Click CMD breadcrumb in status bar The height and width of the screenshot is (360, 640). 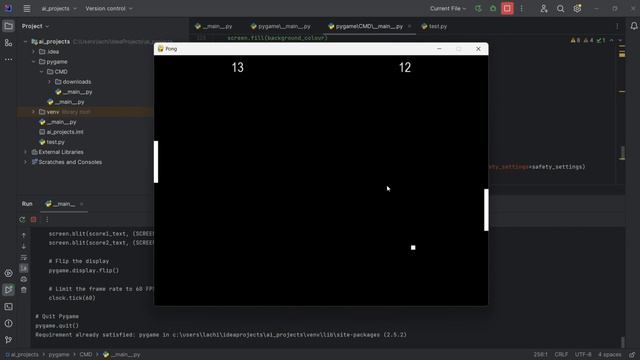(86, 355)
